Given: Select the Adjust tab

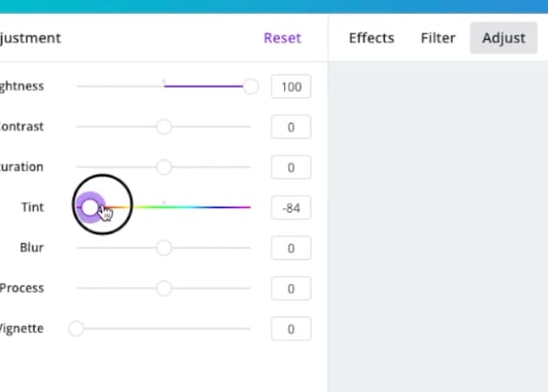Looking at the screenshot, I should coord(504,38).
